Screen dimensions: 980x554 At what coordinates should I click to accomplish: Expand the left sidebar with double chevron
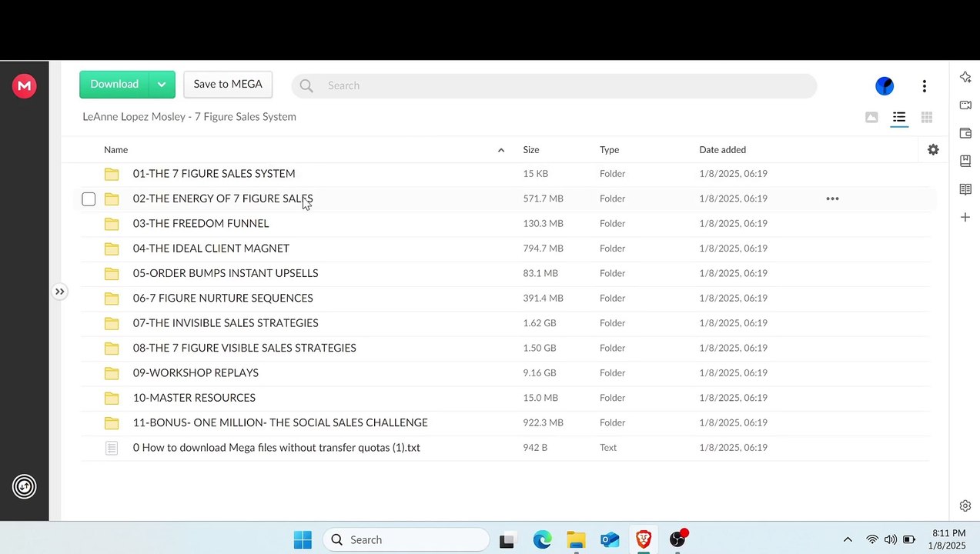(x=59, y=292)
